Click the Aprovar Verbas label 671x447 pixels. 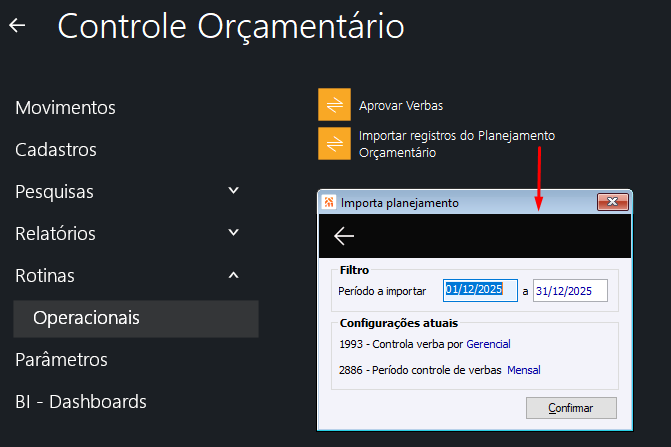(401, 106)
